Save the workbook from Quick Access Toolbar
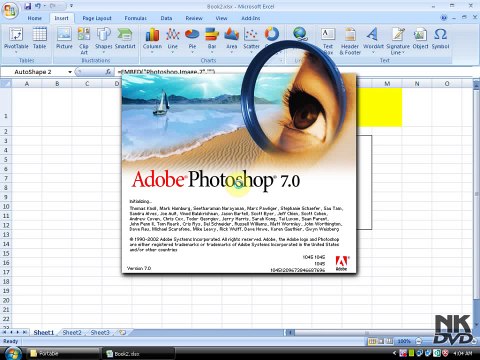This screenshot has height=360, width=480. [x=28, y=6]
